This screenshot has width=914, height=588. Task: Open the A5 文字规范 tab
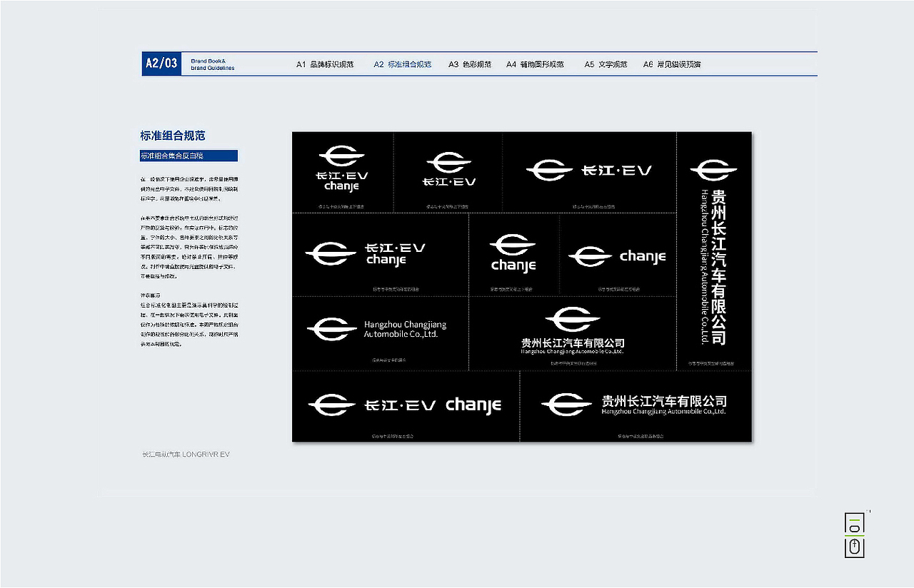606,64
